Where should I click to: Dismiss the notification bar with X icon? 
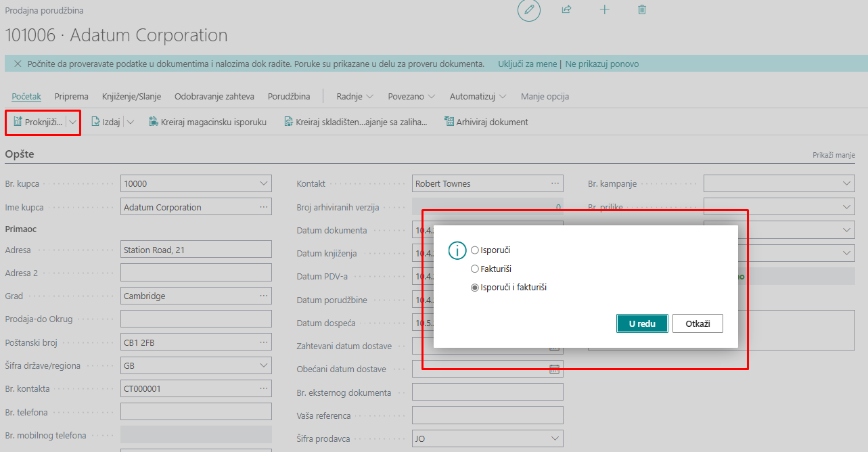click(18, 64)
